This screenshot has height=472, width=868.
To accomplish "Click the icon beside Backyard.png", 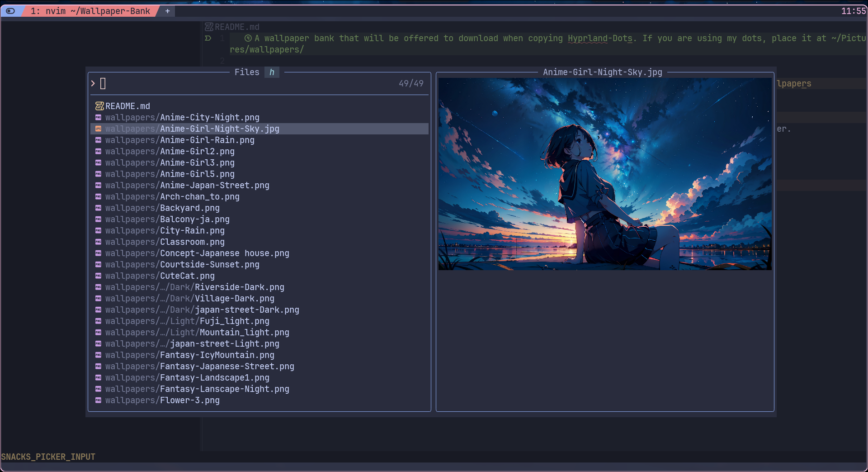I will [98, 208].
